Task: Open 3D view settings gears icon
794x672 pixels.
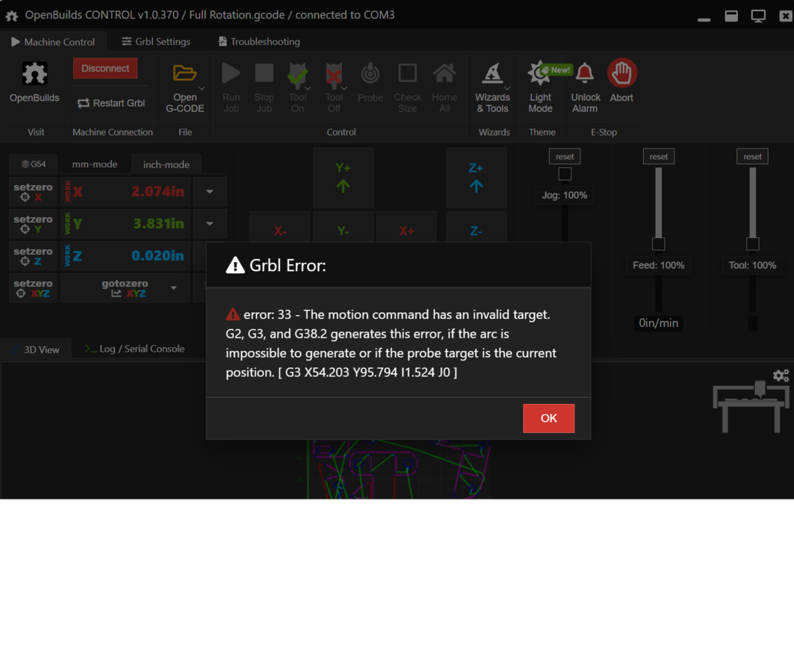Action: (x=781, y=376)
